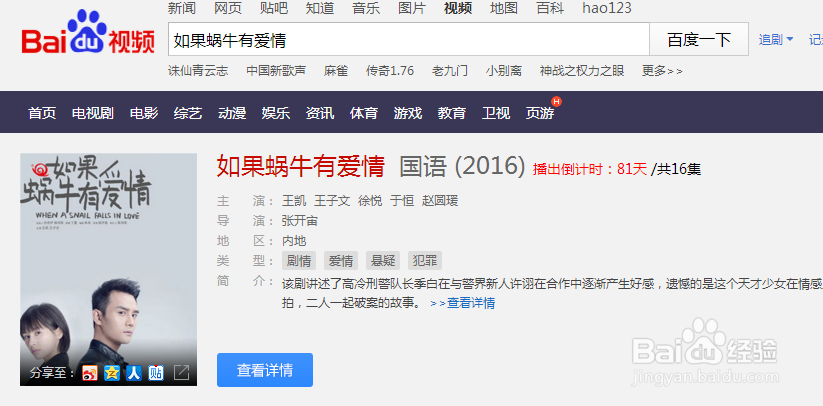Click the blue 查看详情 button
The width and height of the screenshot is (823, 406).
pos(265,370)
